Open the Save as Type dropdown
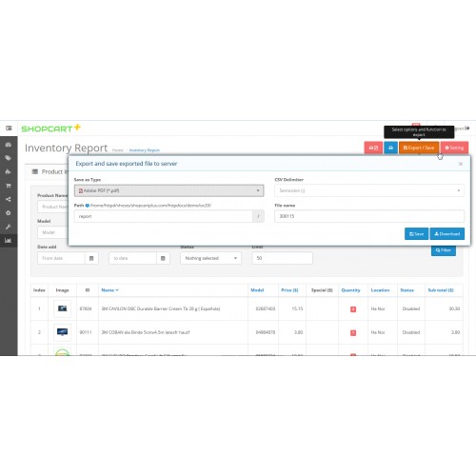The height and width of the screenshot is (476, 476). [169, 190]
